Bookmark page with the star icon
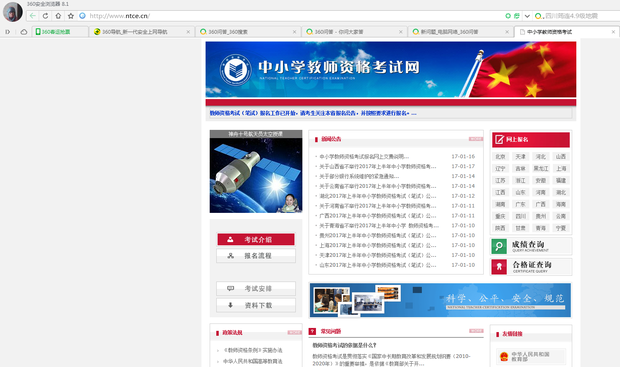Image resolution: width=620 pixels, height=367 pixels. tap(71, 16)
